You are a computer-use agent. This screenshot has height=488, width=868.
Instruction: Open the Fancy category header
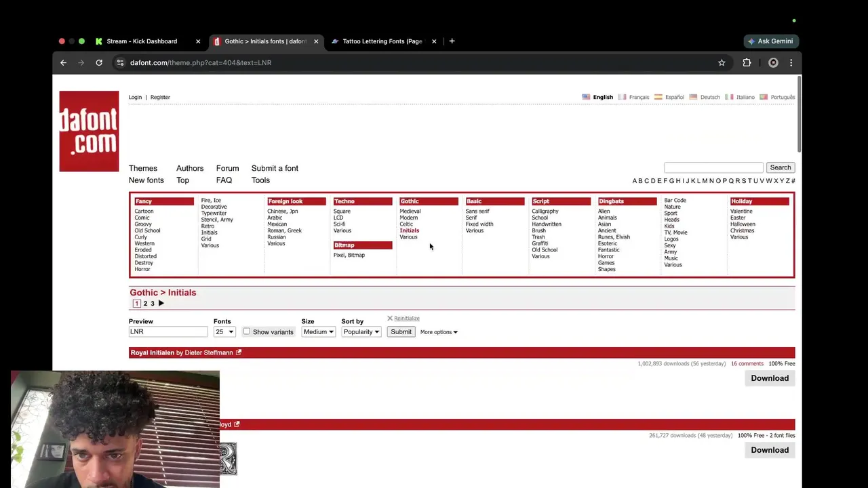[164, 201]
